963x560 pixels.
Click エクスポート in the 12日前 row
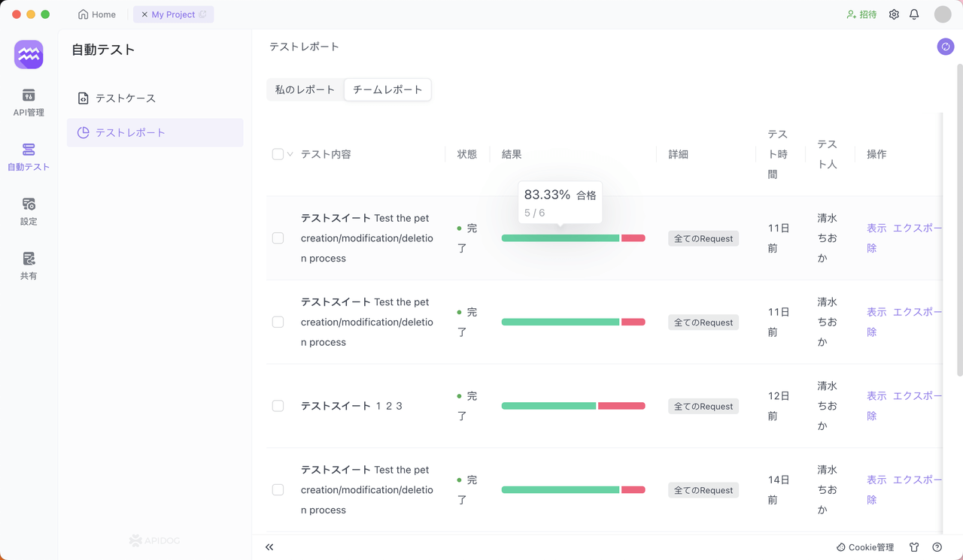[x=917, y=395]
